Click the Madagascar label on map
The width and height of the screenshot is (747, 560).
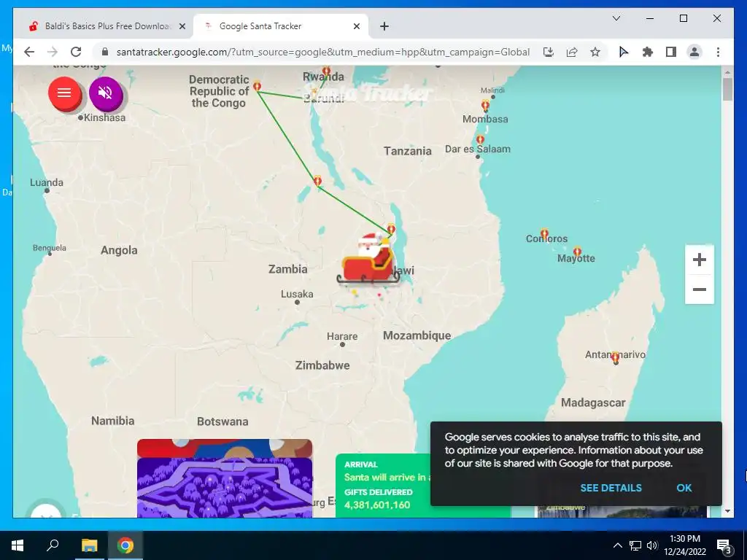click(592, 402)
